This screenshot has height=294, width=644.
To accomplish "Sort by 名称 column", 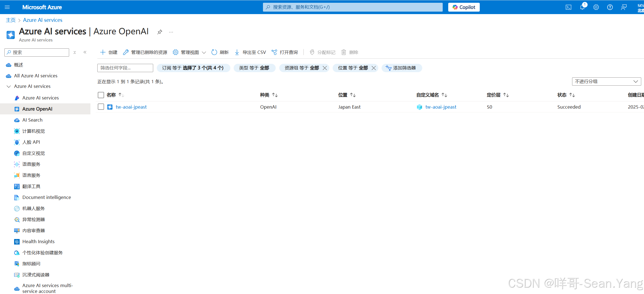I will point(115,95).
